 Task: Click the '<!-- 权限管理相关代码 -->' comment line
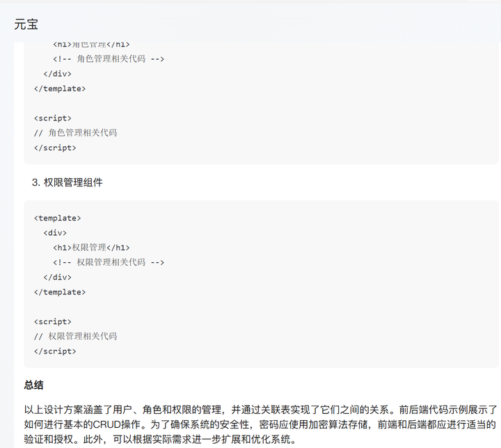click(x=109, y=262)
